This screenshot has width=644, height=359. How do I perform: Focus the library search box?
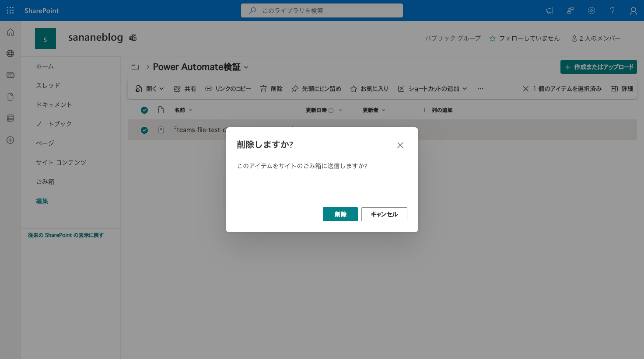[x=322, y=10]
